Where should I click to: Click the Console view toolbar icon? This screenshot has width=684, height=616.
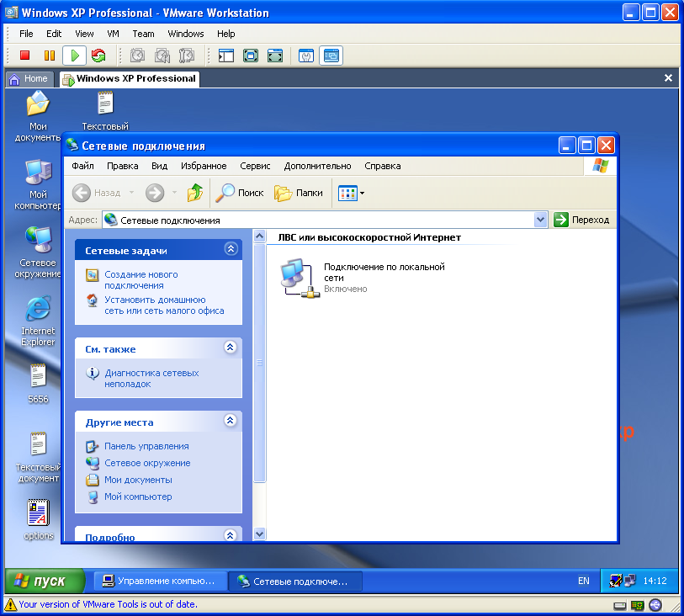(331, 56)
